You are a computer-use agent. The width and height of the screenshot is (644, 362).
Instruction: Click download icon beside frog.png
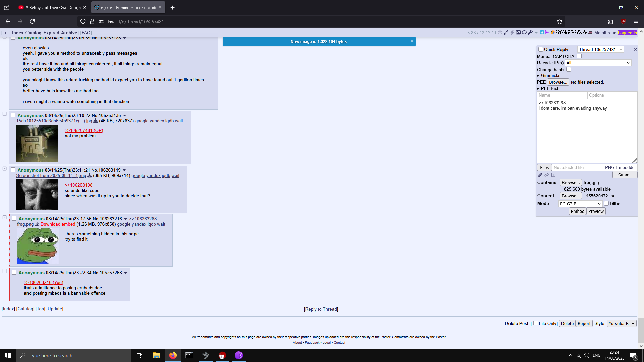coord(37,224)
